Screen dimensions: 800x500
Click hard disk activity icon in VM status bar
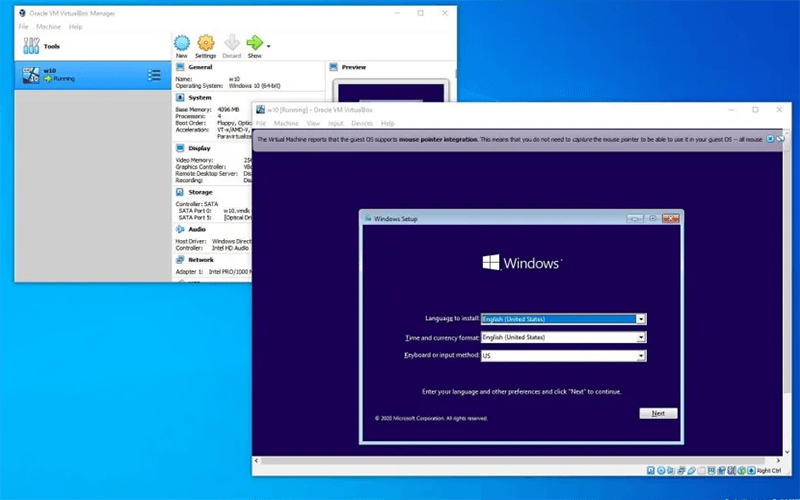point(651,470)
